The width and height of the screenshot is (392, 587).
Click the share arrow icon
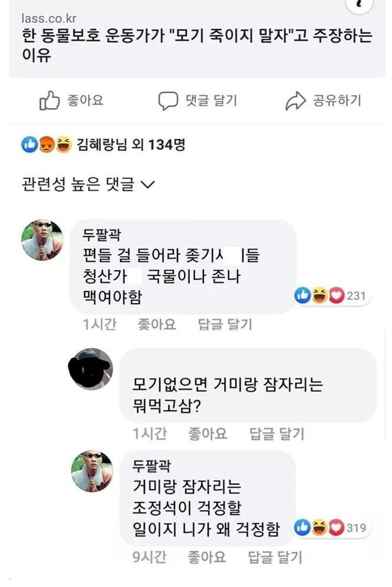pyautogui.click(x=295, y=101)
